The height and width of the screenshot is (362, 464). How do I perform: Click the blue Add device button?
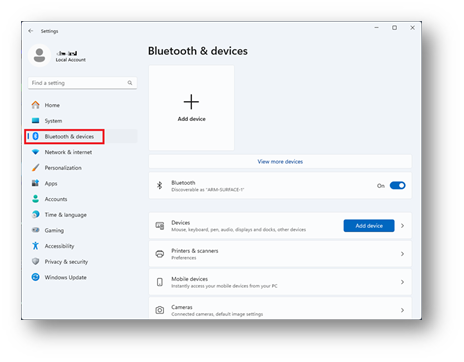tap(369, 226)
